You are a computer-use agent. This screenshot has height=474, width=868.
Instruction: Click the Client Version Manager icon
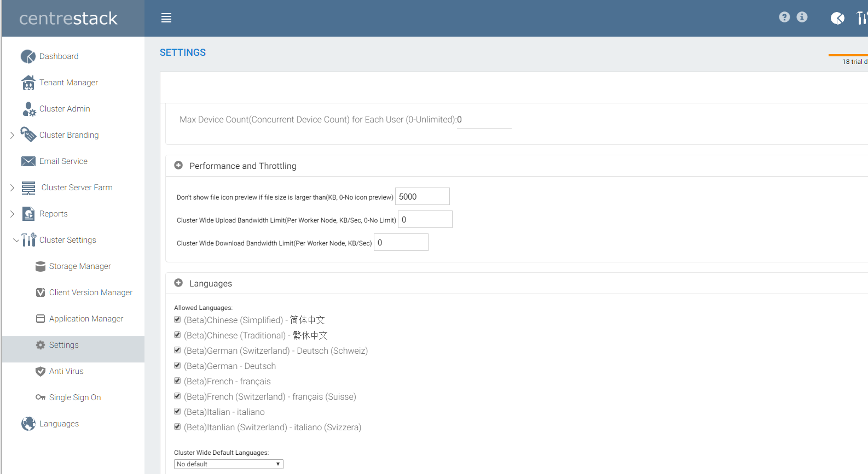point(40,292)
